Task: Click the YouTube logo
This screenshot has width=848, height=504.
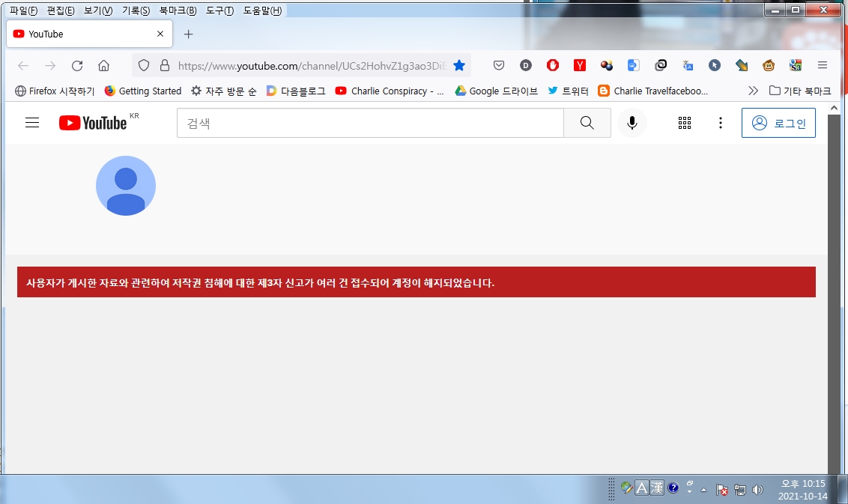Action: pos(92,123)
